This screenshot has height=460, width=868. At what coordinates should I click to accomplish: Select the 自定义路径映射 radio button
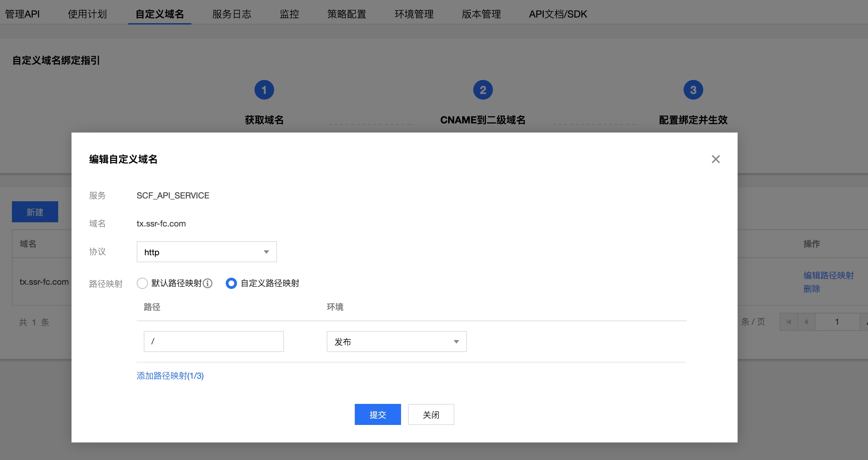click(231, 283)
